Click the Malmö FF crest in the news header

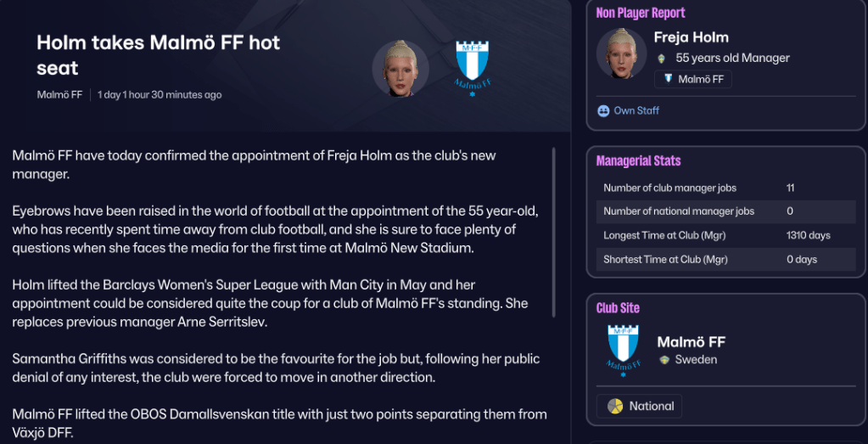point(473,67)
